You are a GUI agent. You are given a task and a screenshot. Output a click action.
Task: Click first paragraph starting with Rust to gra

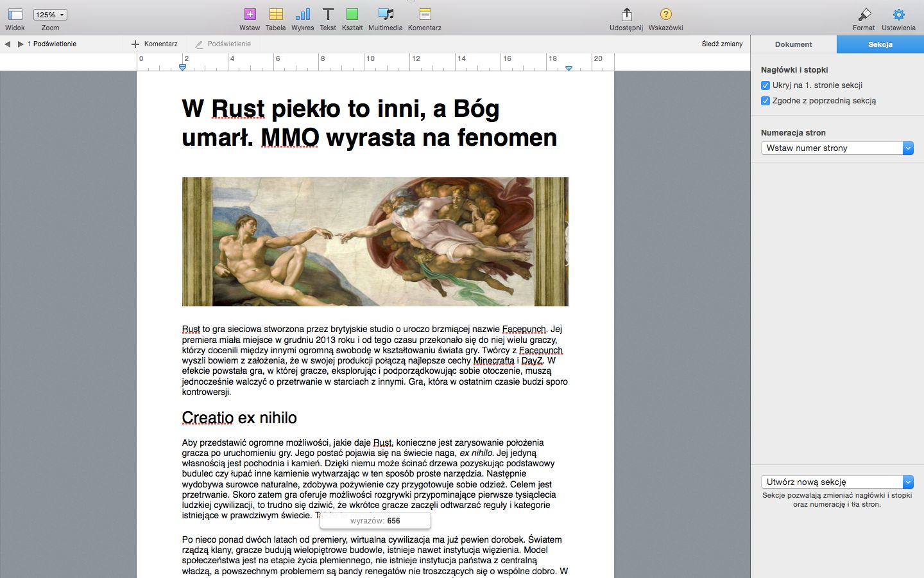[x=375, y=360]
